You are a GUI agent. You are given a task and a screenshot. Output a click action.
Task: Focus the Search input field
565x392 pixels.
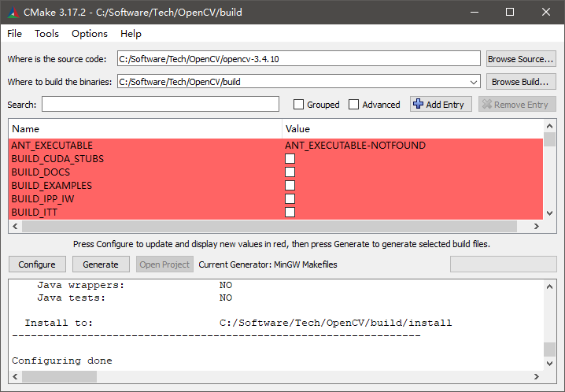coord(161,104)
